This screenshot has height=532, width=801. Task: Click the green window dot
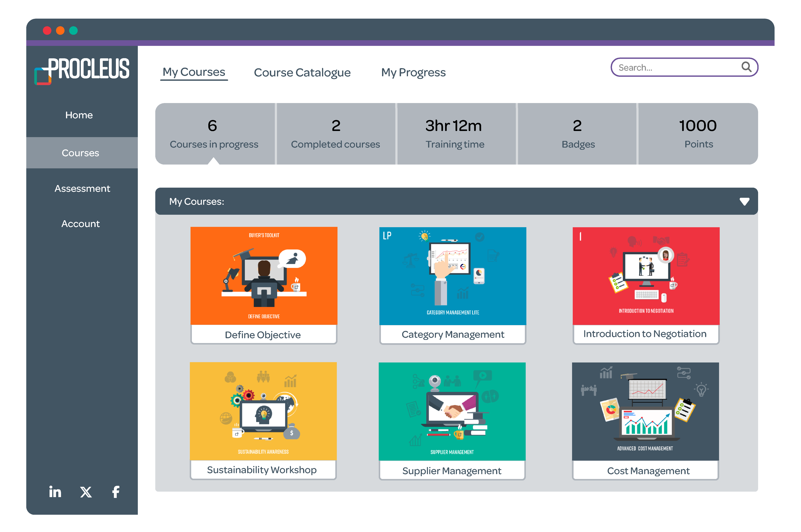pyautogui.click(x=73, y=31)
